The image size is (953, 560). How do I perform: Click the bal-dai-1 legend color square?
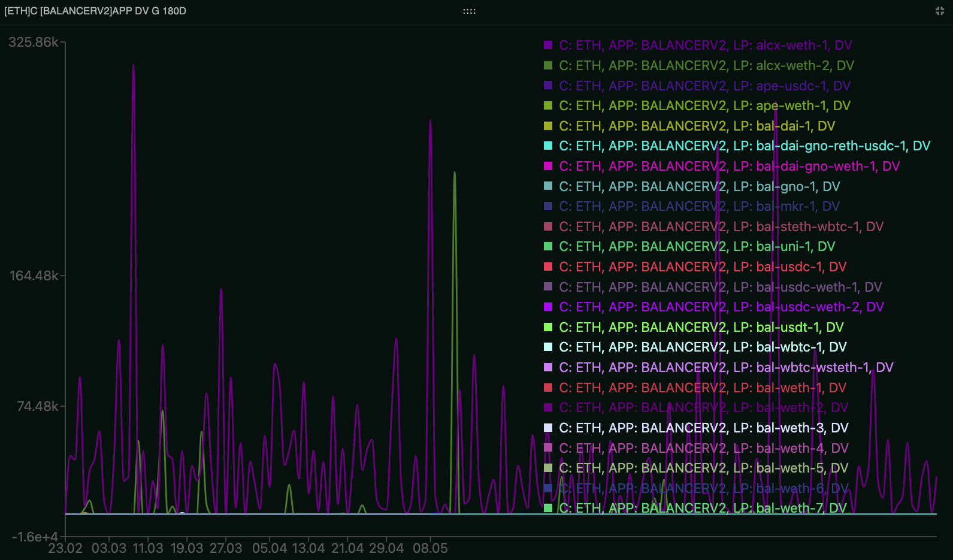click(x=548, y=126)
